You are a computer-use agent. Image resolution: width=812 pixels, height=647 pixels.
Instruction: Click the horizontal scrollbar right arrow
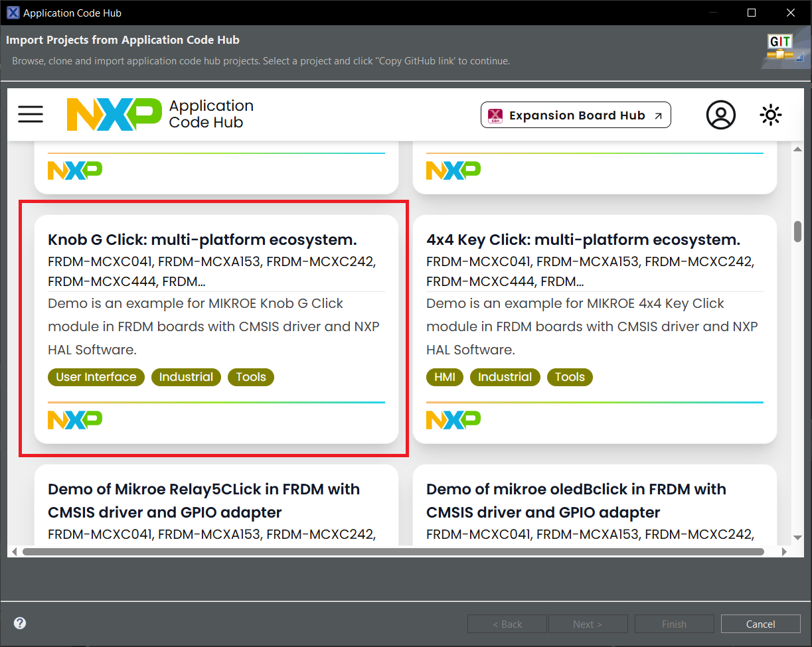click(x=784, y=551)
